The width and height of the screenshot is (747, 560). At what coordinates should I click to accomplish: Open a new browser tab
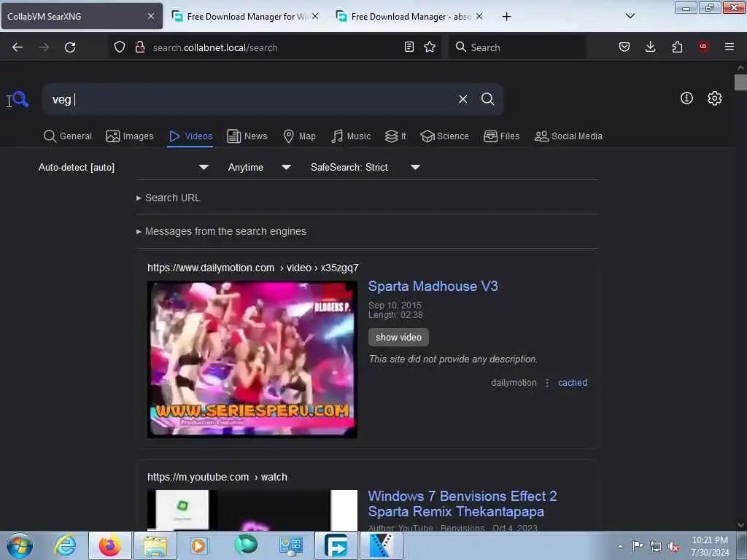[506, 17]
